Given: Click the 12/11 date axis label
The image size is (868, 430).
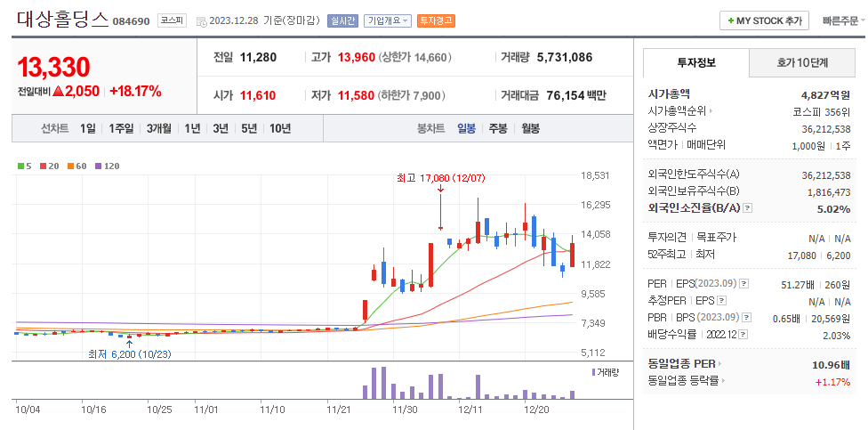Looking at the screenshot, I should tap(470, 410).
